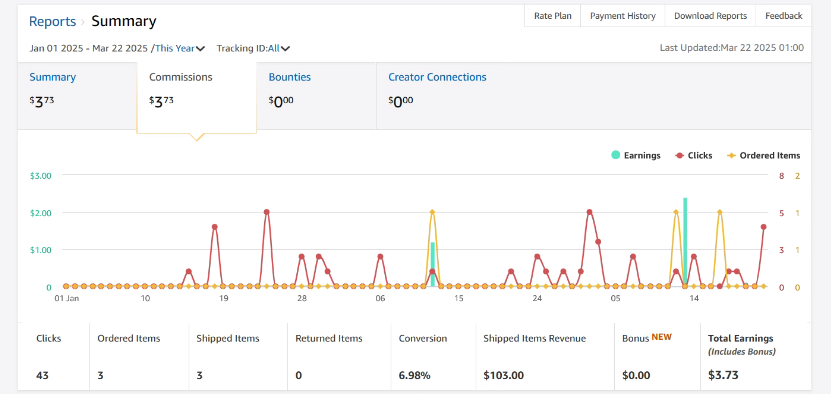
Task: Click the Download Reports button
Action: click(x=710, y=16)
